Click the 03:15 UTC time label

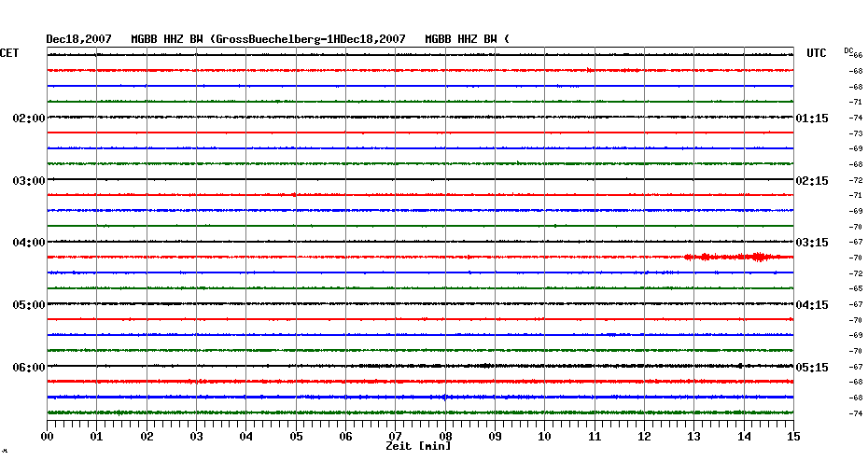point(812,243)
